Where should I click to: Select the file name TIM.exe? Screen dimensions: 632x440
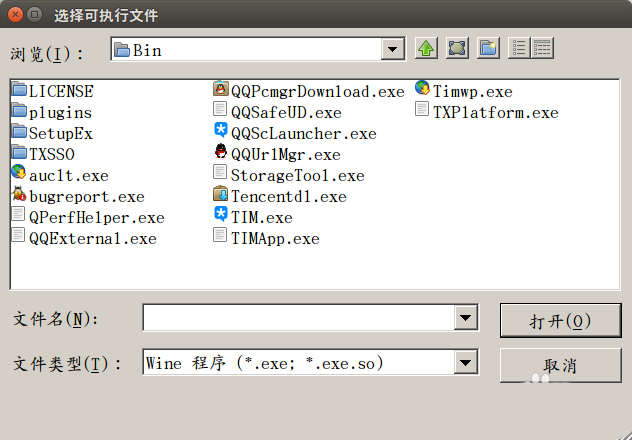click(262, 218)
